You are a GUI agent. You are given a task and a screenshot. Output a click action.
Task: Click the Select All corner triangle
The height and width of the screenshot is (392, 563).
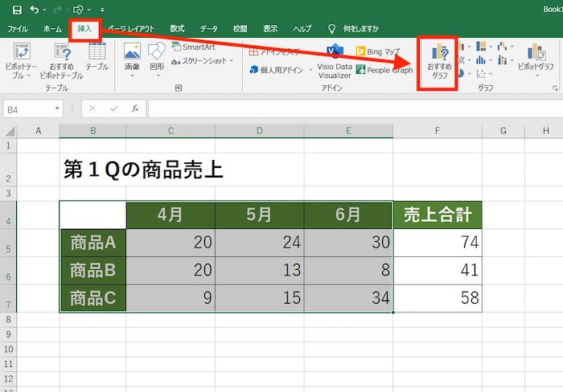10,131
